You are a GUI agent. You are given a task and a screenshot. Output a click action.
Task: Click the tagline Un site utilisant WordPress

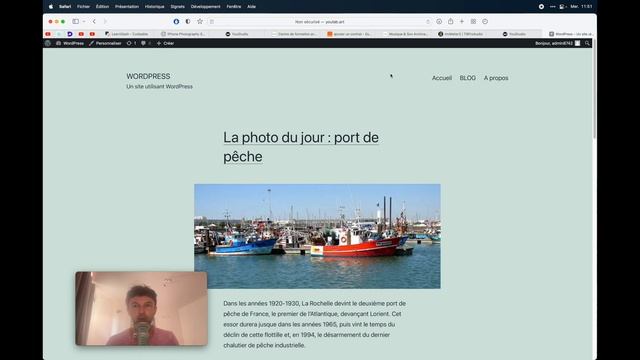pos(160,87)
